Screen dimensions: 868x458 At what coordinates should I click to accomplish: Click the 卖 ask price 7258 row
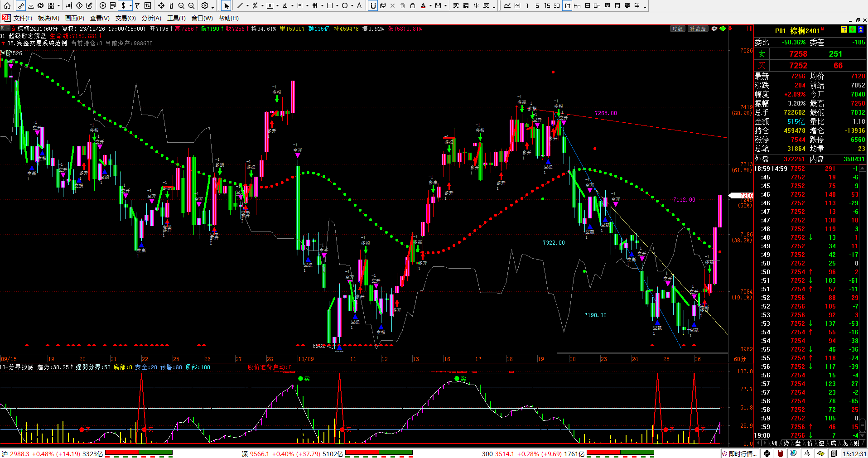810,53
